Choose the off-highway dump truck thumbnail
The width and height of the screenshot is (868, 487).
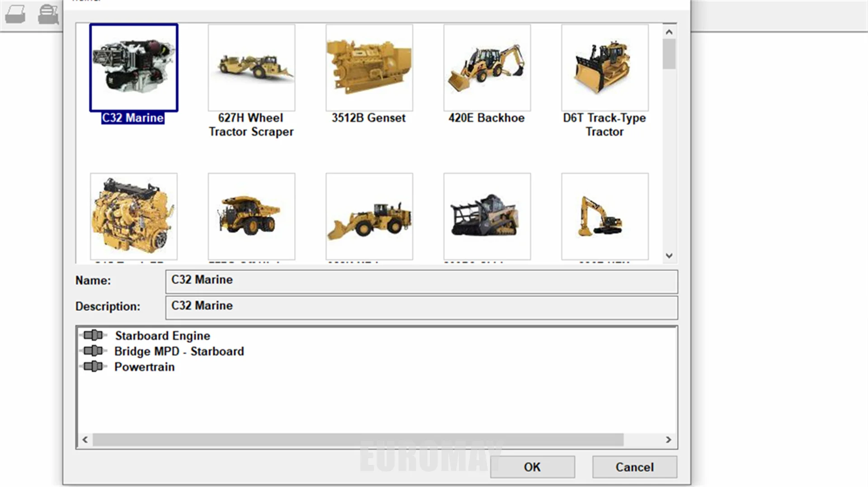pos(251,216)
